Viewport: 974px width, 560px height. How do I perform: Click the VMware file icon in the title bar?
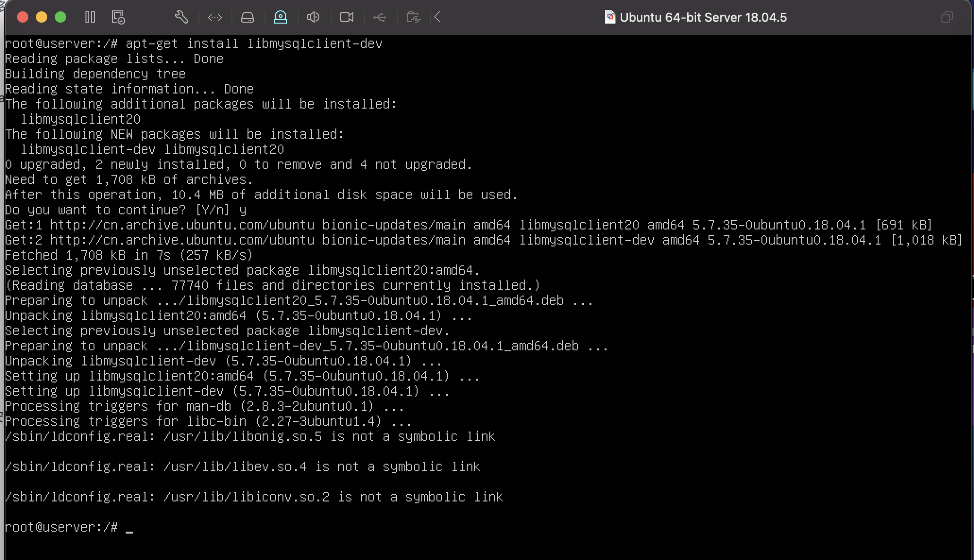[x=610, y=17]
